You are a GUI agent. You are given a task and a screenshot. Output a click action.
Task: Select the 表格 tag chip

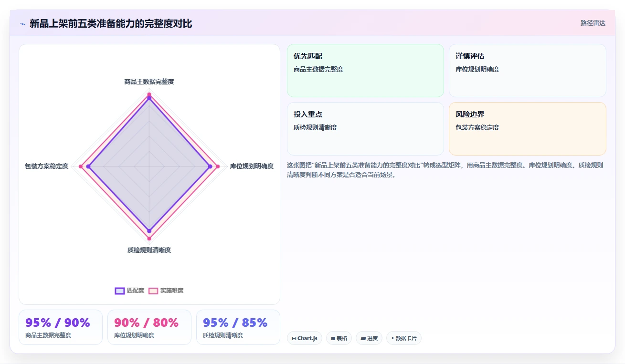point(339,338)
